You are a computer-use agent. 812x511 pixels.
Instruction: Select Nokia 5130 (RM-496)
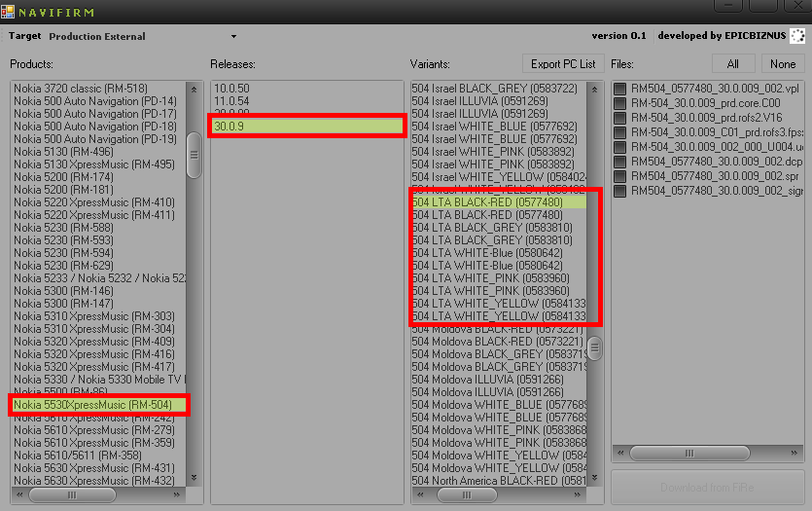click(x=63, y=152)
